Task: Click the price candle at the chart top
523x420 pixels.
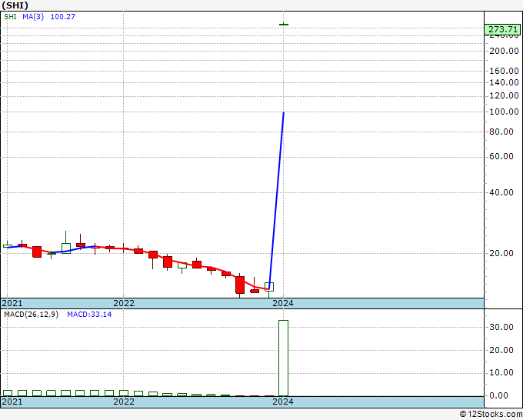Action: pos(284,25)
